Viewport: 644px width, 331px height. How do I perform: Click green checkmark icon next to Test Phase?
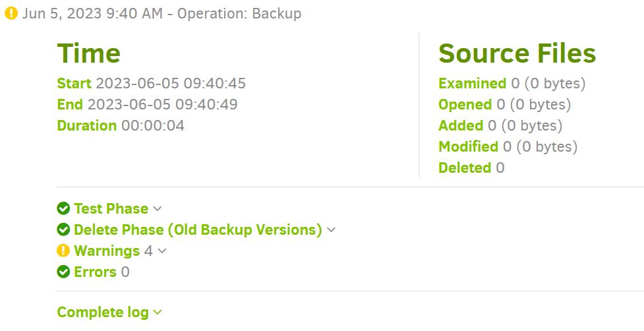(63, 209)
